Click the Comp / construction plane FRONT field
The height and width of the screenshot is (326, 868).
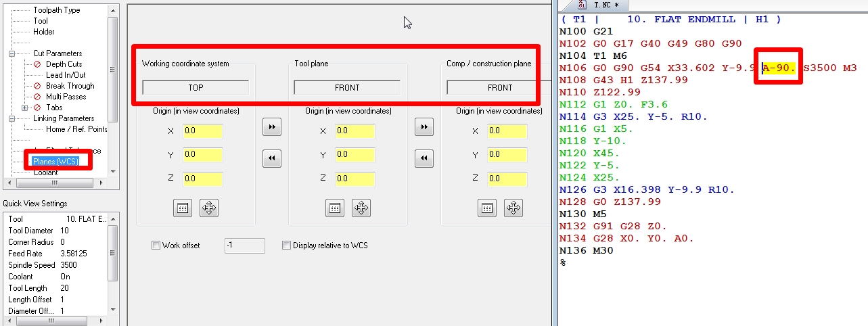pyautogui.click(x=499, y=87)
